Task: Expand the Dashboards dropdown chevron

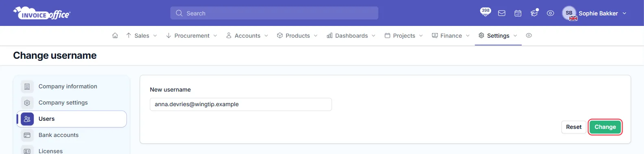Action: pyautogui.click(x=373, y=36)
